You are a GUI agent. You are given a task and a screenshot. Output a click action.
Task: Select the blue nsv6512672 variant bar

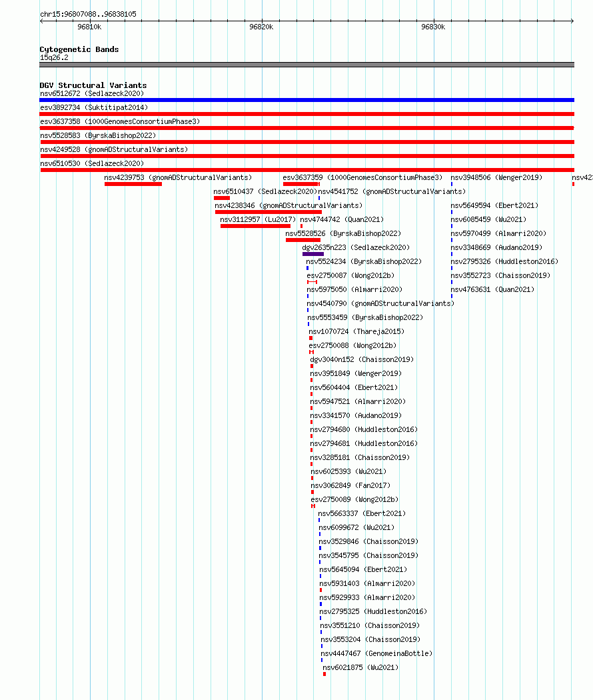[306, 100]
